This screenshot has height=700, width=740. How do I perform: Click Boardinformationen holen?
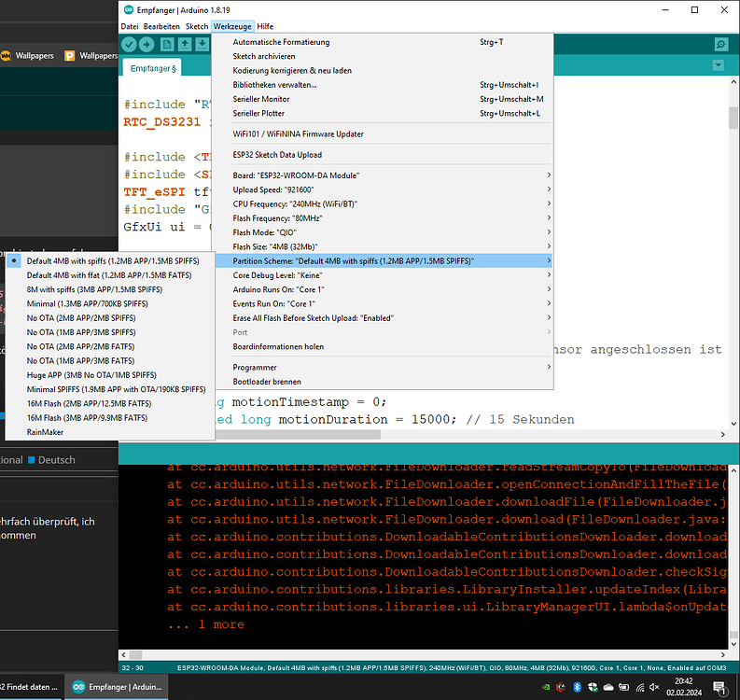(x=278, y=346)
